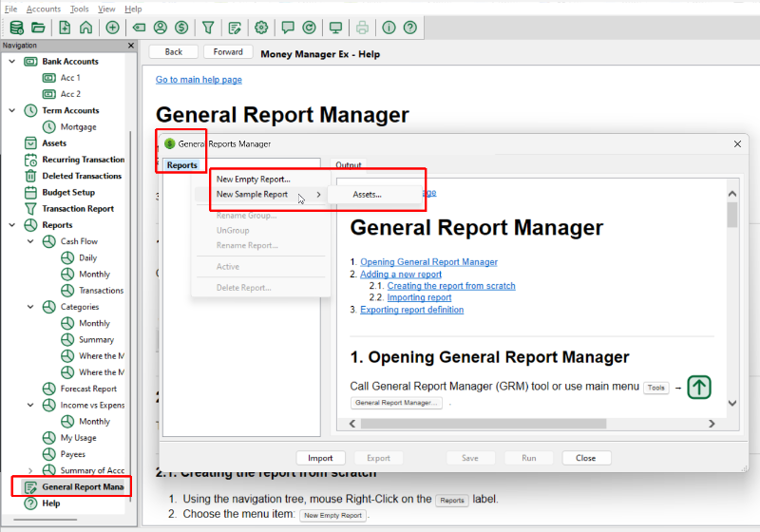The image size is (760, 532).
Task: Select Acc 2 bank account
Action: (x=70, y=94)
